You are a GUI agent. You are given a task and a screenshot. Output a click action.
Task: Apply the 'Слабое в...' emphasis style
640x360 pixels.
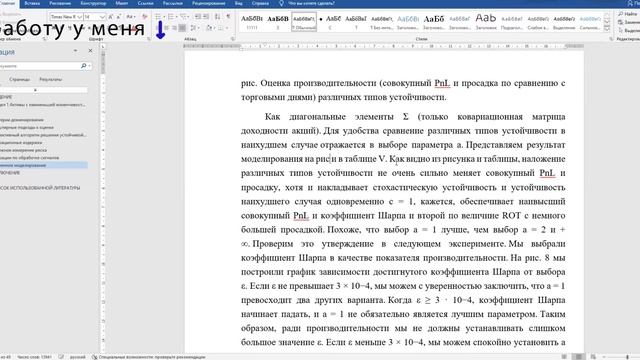point(538,22)
